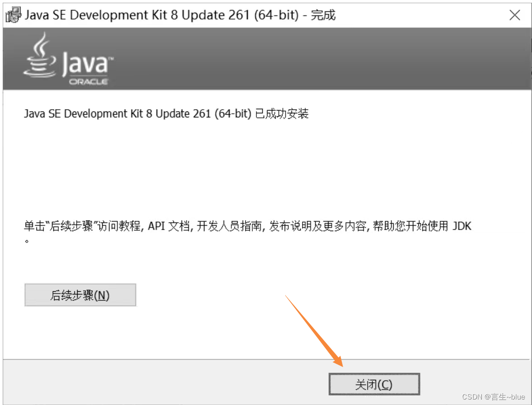This screenshot has height=405, width=532.
Task: Close the installer window with X
Action: pyautogui.click(x=515, y=15)
